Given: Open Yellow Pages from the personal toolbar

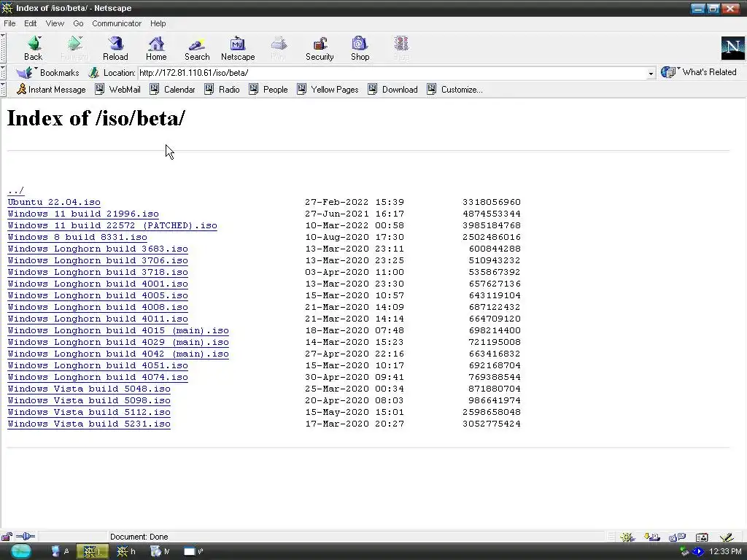Looking at the screenshot, I should tap(328, 90).
